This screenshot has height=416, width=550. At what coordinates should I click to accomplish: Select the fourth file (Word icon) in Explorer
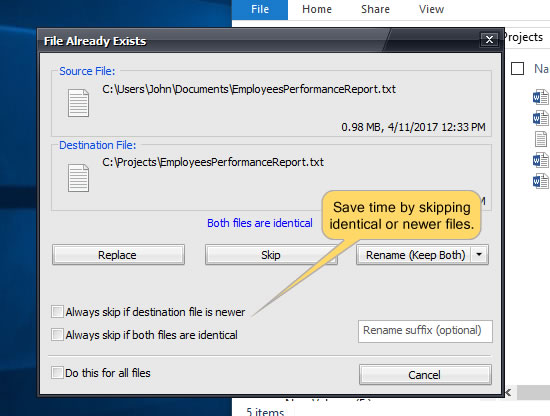[x=541, y=160]
